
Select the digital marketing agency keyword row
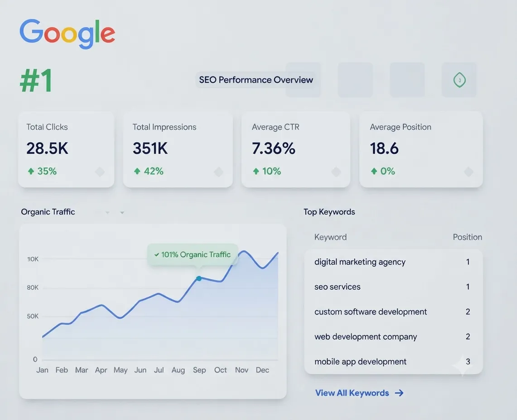[x=393, y=262]
